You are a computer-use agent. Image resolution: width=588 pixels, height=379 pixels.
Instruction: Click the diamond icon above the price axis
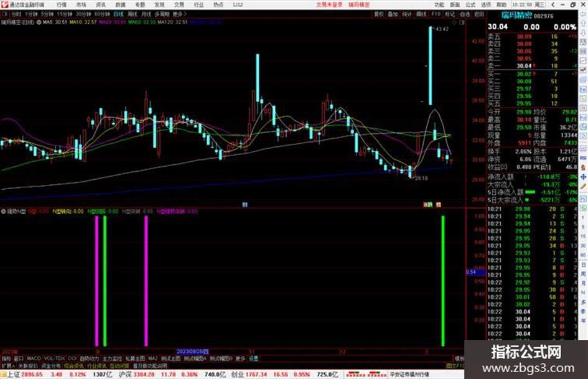454,22
